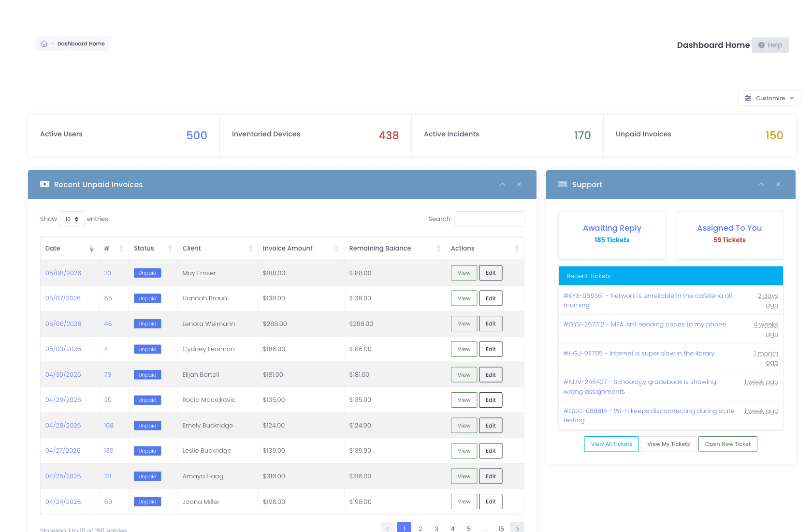Open invoice dated 05/08/2026
Viewport: 812px width, 532px height.
[63, 273]
